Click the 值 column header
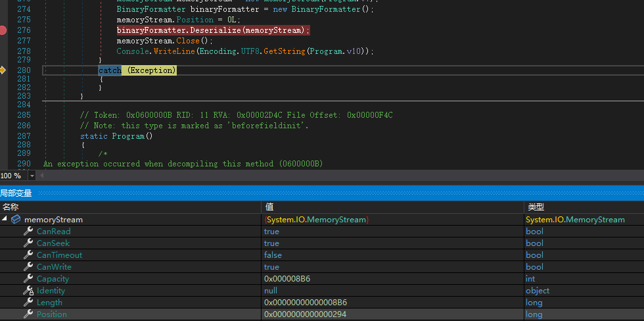 click(268, 207)
